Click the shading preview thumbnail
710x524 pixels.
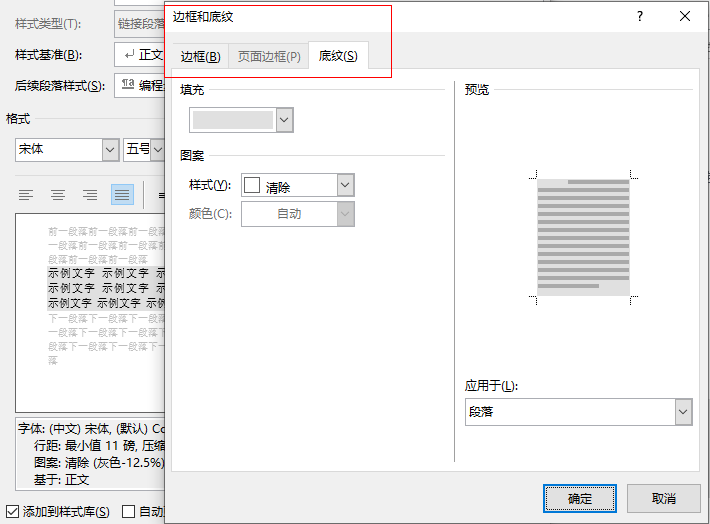[x=583, y=237]
